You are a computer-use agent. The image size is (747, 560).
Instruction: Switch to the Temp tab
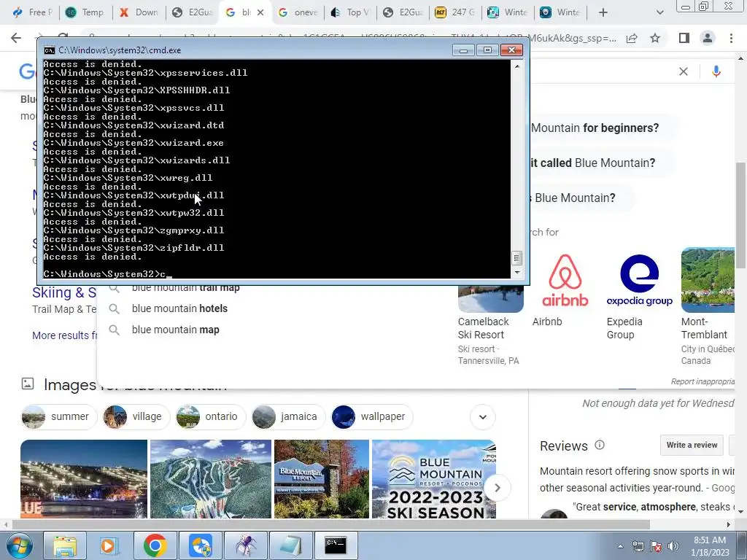85,12
